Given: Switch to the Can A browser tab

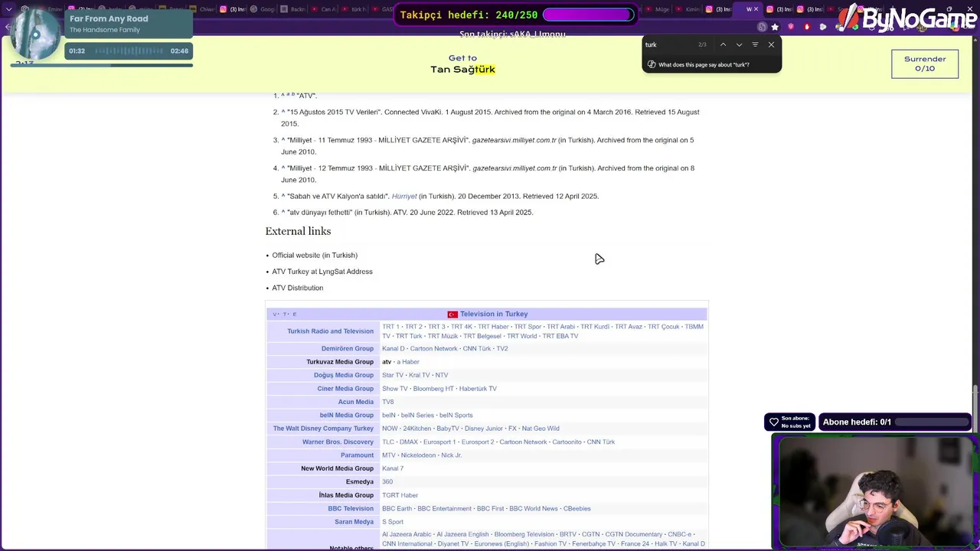Looking at the screenshot, I should [x=324, y=9].
